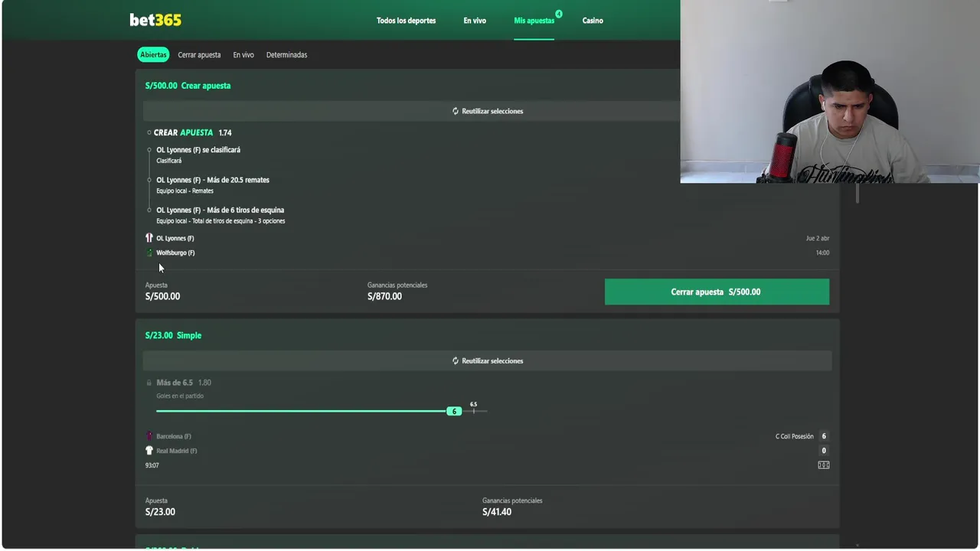Click the Wolfsburgo (F) team kit icon

[149, 253]
